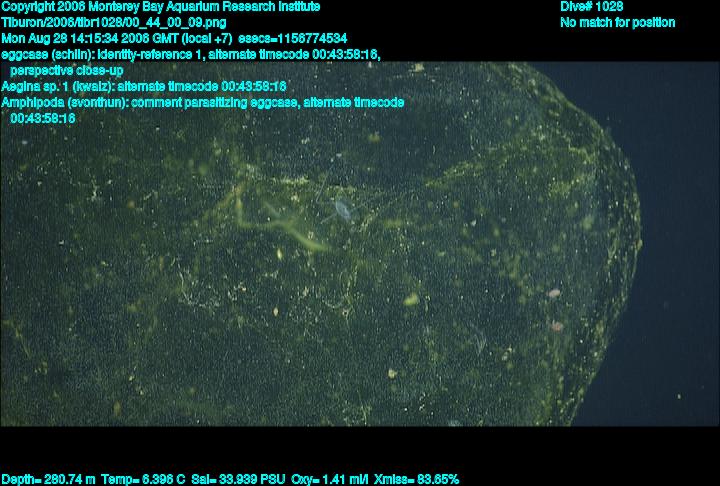Click the Amphipoda (svonthun) comment line
The image size is (720, 486).
tap(202, 102)
